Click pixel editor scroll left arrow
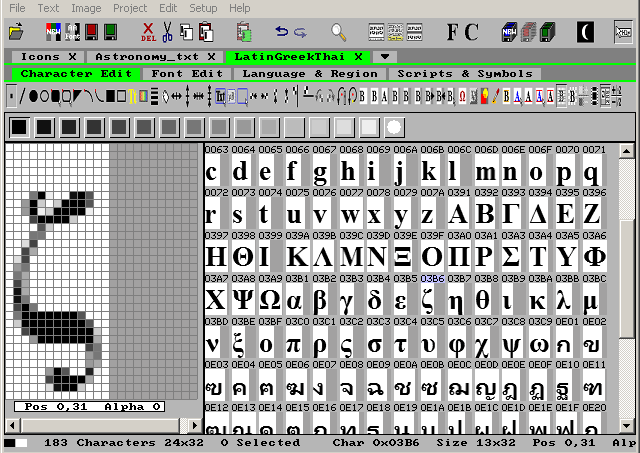The image size is (640, 453). coord(13,425)
